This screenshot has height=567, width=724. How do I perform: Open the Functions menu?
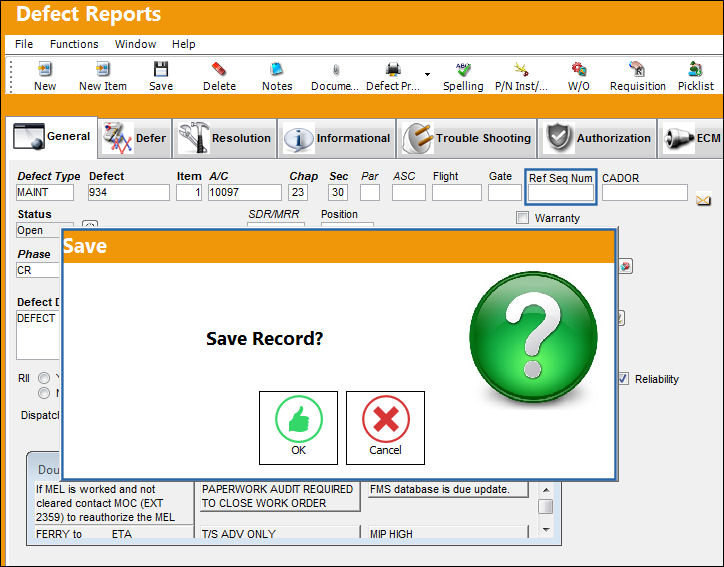click(74, 44)
